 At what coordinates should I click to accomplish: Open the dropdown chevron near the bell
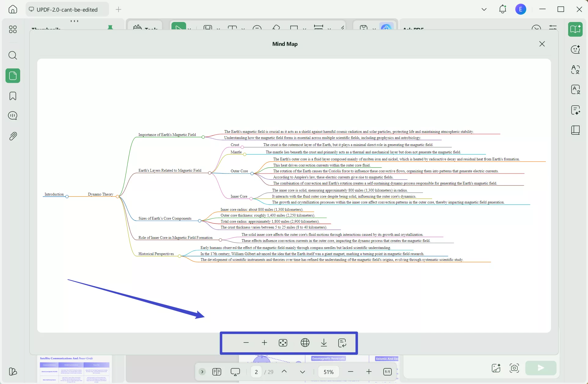click(x=484, y=9)
